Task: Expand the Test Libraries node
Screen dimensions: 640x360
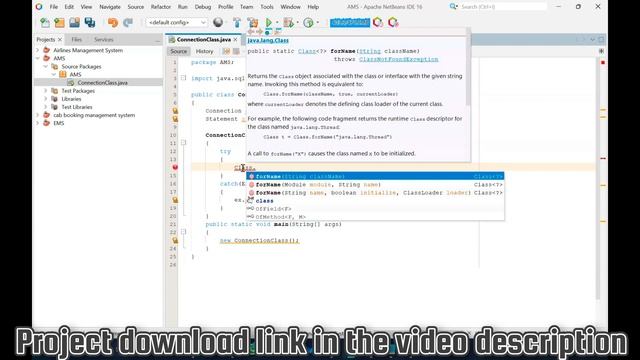Action: [x=46, y=107]
